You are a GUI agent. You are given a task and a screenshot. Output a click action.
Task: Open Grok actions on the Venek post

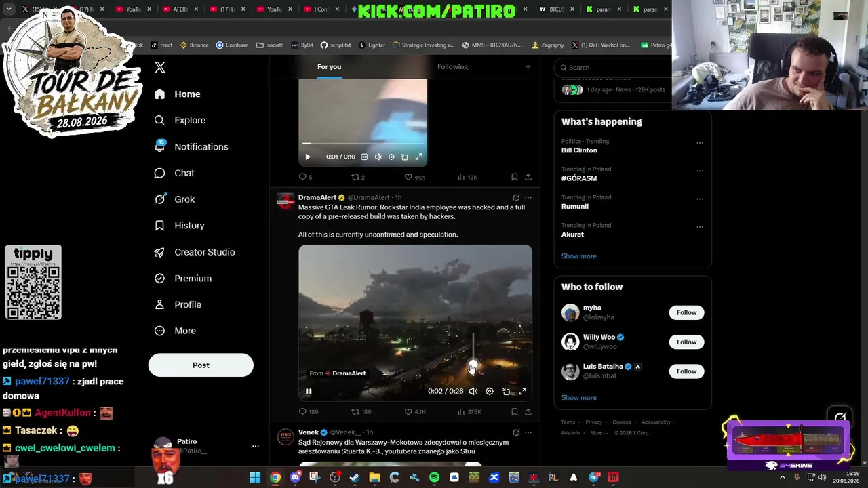[516, 432]
